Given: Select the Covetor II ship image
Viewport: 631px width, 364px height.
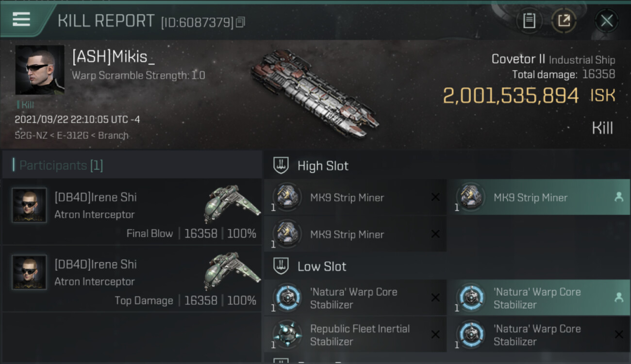Looking at the screenshot, I should point(315,93).
